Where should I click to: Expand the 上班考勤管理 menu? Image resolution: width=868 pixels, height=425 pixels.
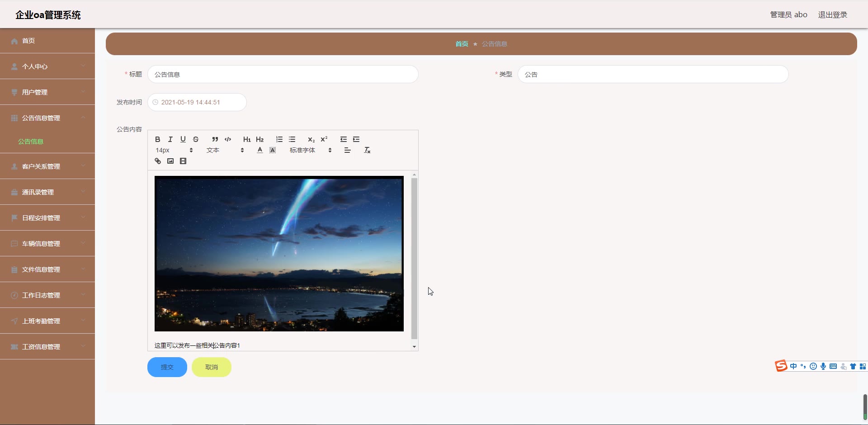click(47, 321)
